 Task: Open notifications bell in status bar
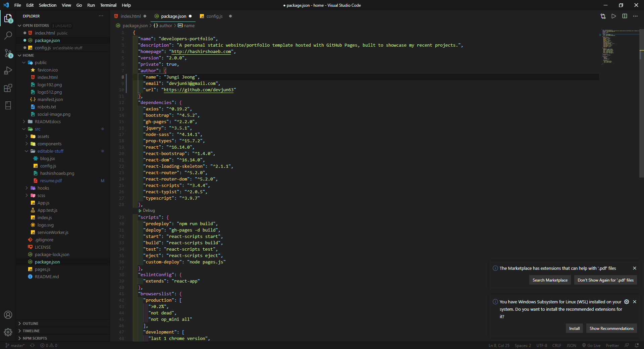637,345
